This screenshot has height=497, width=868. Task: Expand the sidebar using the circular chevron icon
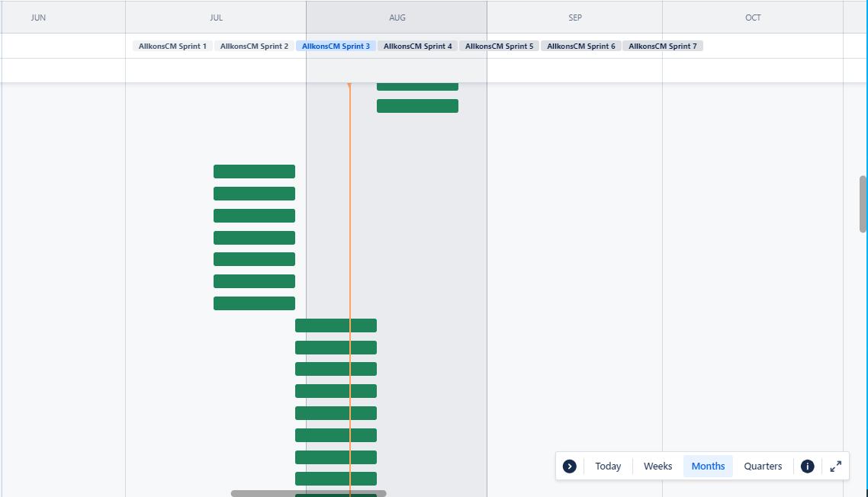[x=569, y=466]
